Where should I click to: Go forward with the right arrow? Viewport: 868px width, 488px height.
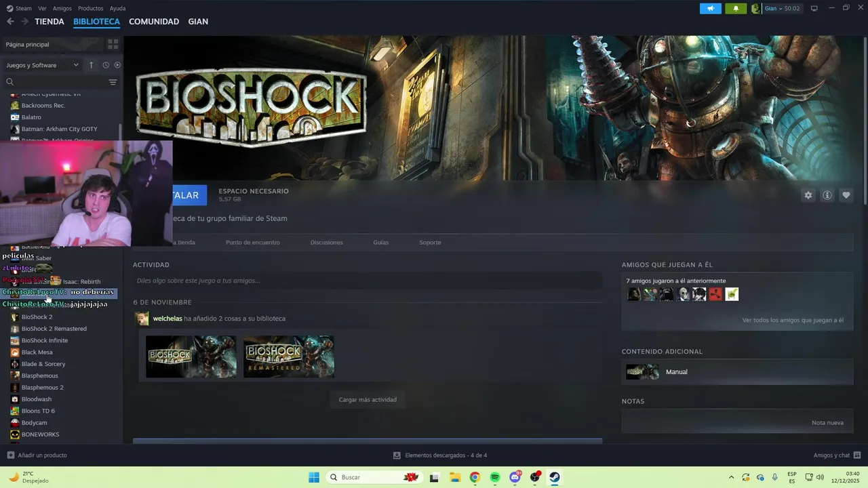(24, 22)
